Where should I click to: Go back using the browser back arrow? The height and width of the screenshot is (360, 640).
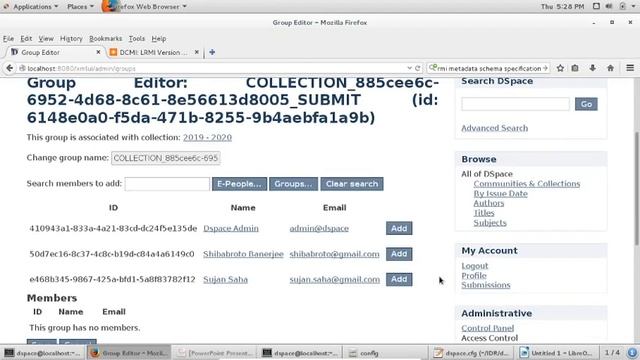coord(10,68)
